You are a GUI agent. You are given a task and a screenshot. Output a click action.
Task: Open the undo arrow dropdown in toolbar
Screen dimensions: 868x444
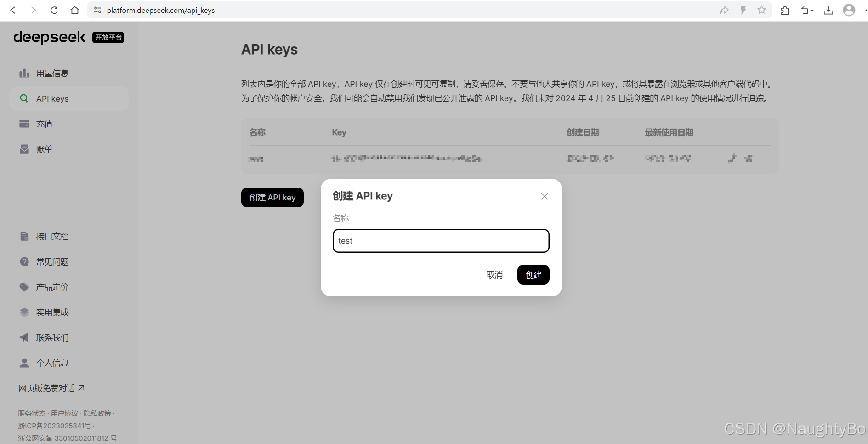tap(807, 10)
